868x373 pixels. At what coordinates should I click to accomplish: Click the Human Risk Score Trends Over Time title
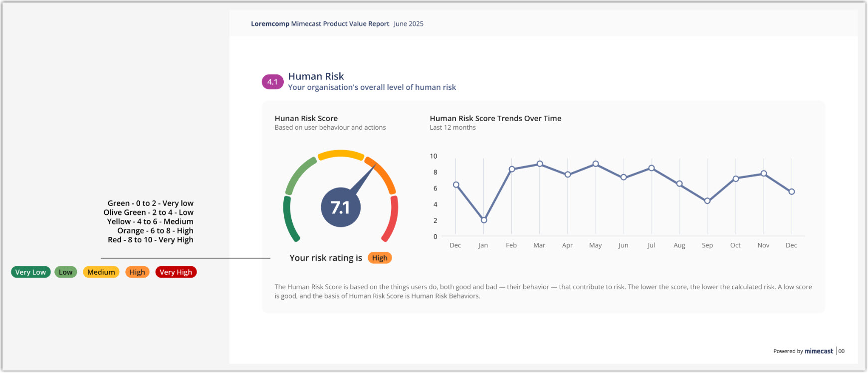[x=495, y=118]
